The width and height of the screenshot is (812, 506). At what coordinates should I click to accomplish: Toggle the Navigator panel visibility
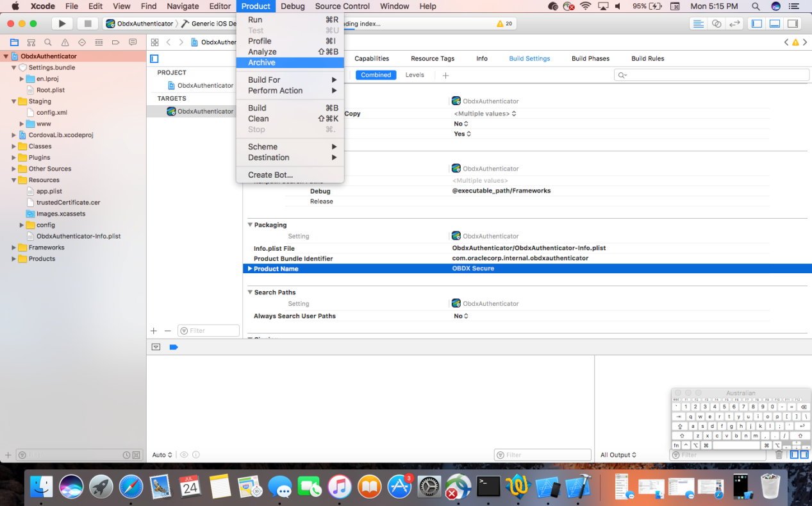pyautogui.click(x=757, y=24)
